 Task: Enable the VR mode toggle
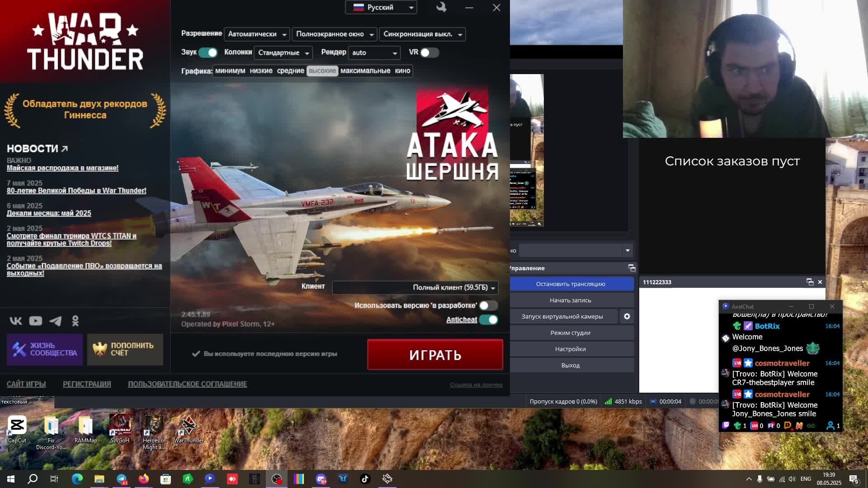click(429, 53)
